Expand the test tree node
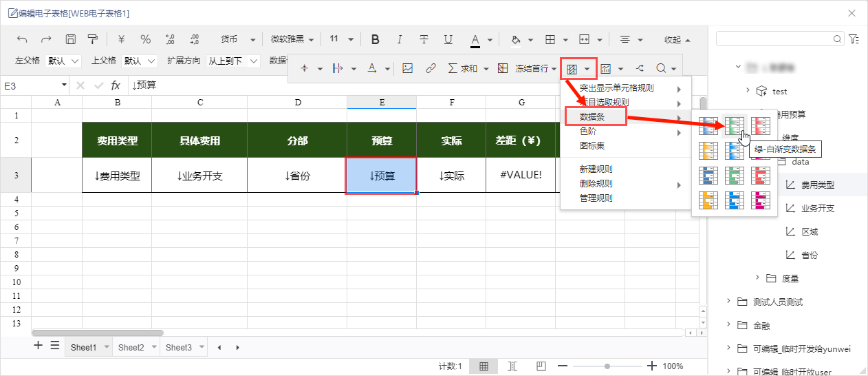 748,91
